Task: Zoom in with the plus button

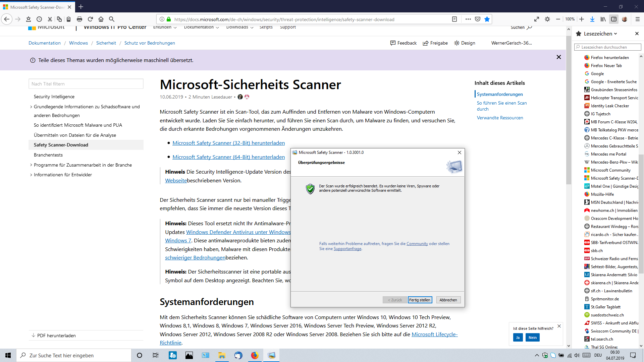Action: coord(582,19)
